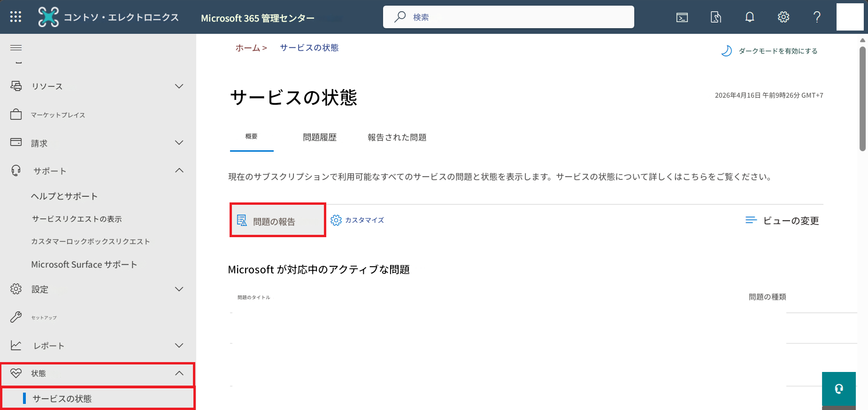
Task: Click the 問題の種類 column header
Action: [x=768, y=297]
